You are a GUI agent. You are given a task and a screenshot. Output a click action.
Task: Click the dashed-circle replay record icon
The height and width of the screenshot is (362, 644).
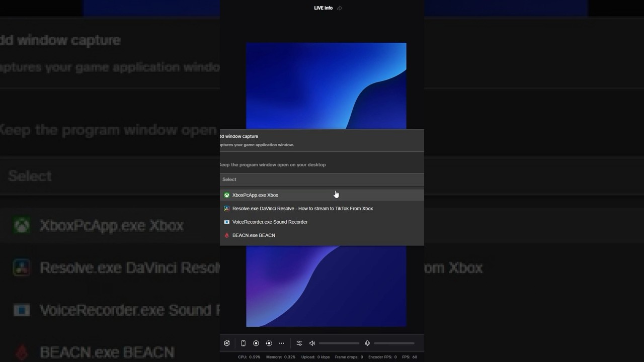click(x=269, y=343)
